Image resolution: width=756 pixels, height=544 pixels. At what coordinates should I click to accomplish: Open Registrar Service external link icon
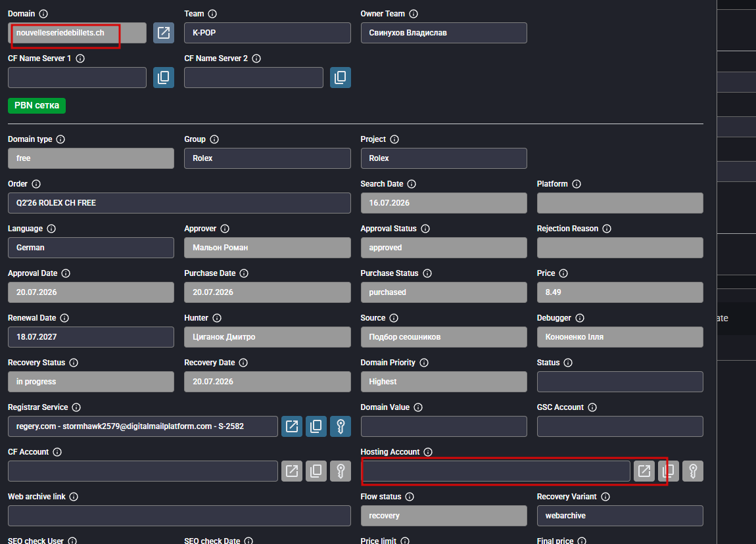[x=292, y=426]
